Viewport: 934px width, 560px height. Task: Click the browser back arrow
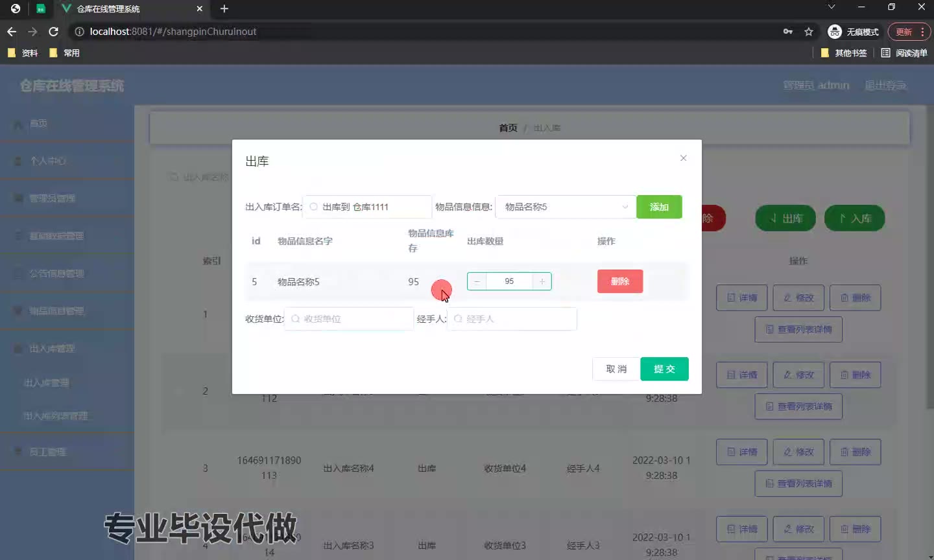tap(12, 31)
